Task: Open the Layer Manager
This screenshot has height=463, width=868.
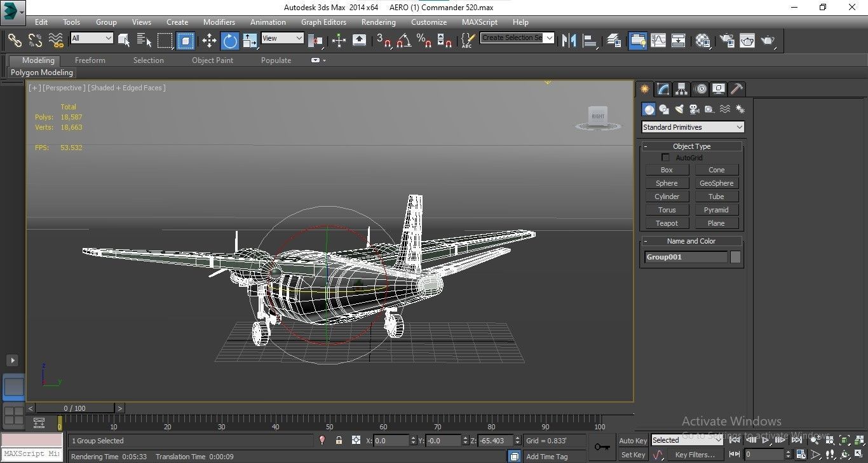Action: [x=613, y=41]
